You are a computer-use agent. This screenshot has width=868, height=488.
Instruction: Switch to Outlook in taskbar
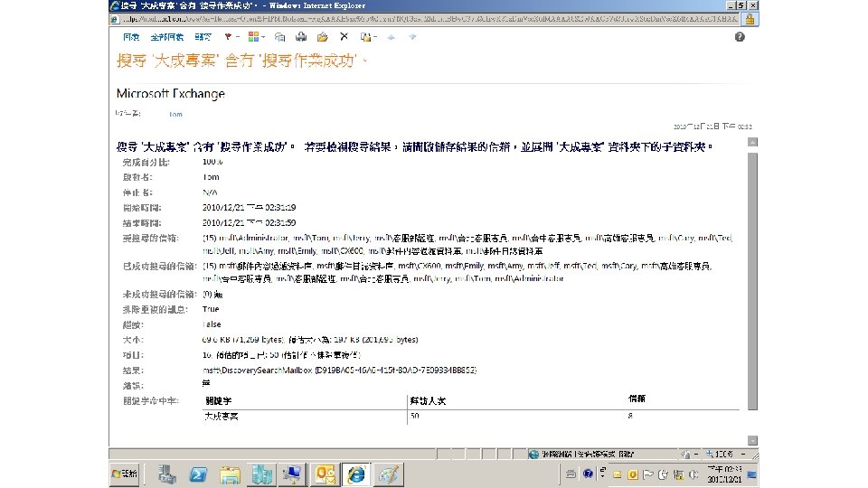[325, 474]
